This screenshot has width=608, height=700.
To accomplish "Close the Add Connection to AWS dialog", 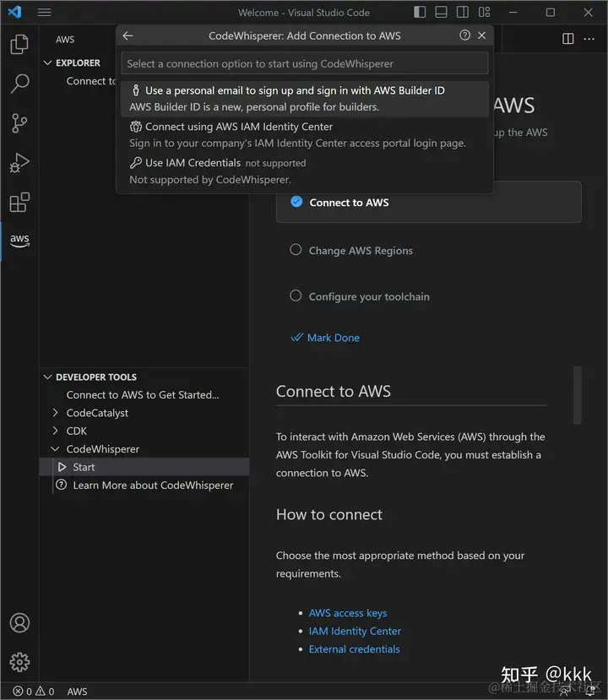I will 481,35.
